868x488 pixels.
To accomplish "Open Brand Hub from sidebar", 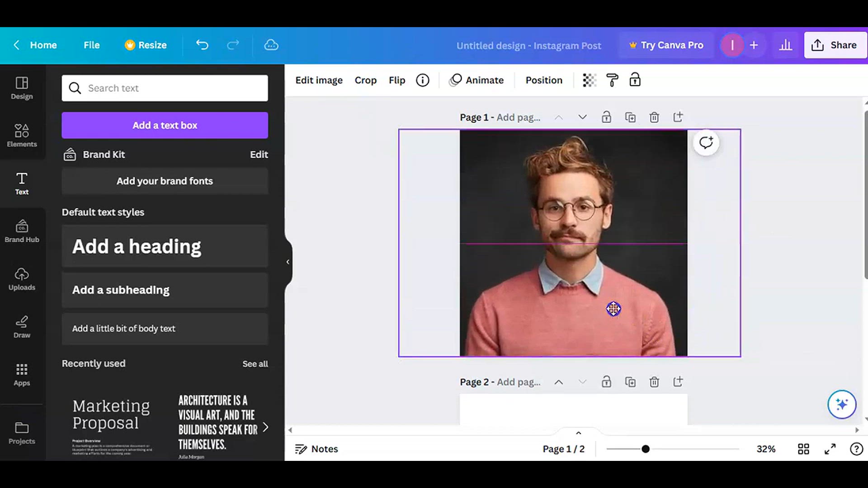I will 22,231.
